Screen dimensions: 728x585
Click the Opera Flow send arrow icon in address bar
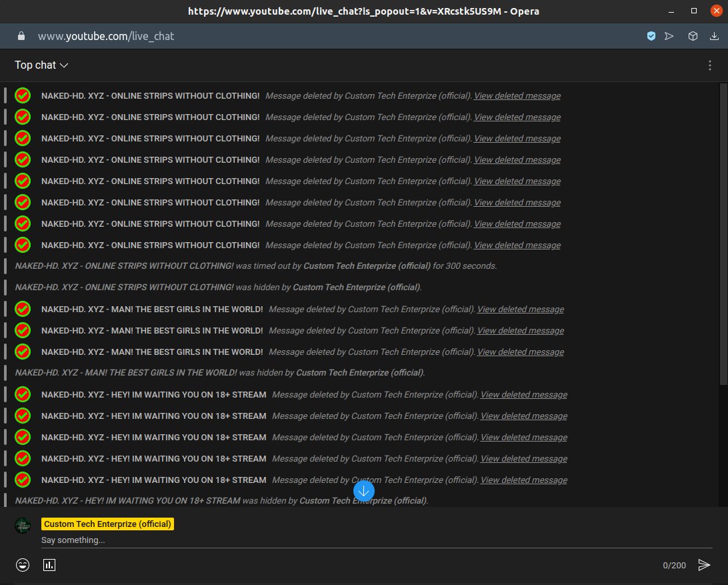(x=669, y=36)
